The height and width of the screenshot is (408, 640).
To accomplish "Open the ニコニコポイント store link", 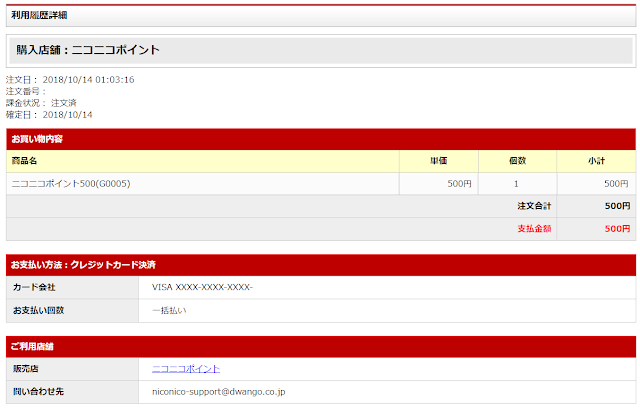I will [186, 369].
